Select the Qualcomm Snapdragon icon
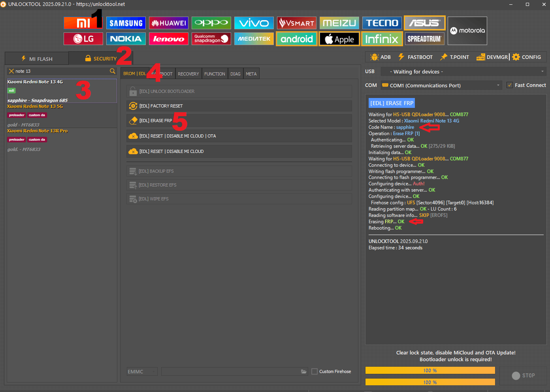550x392 pixels. [x=211, y=39]
